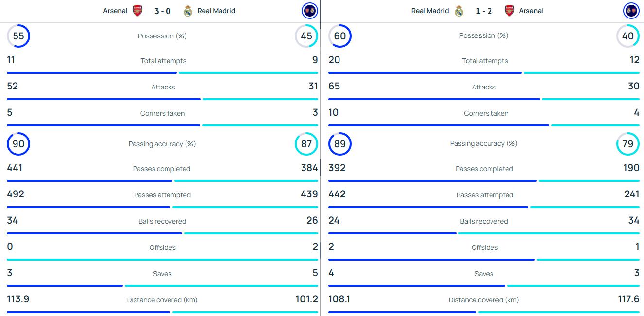Select the passing accuracy ring showing 87
644x316 pixels.
coord(306,144)
